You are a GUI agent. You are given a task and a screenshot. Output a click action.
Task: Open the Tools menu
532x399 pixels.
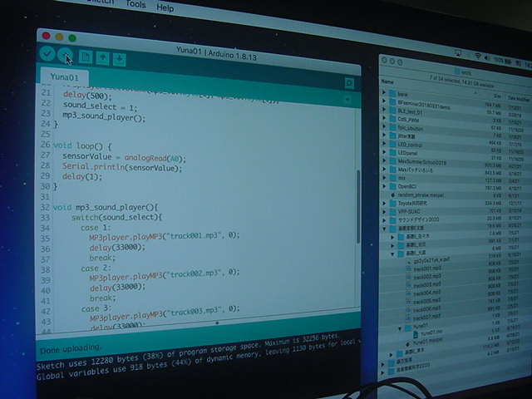[135, 4]
